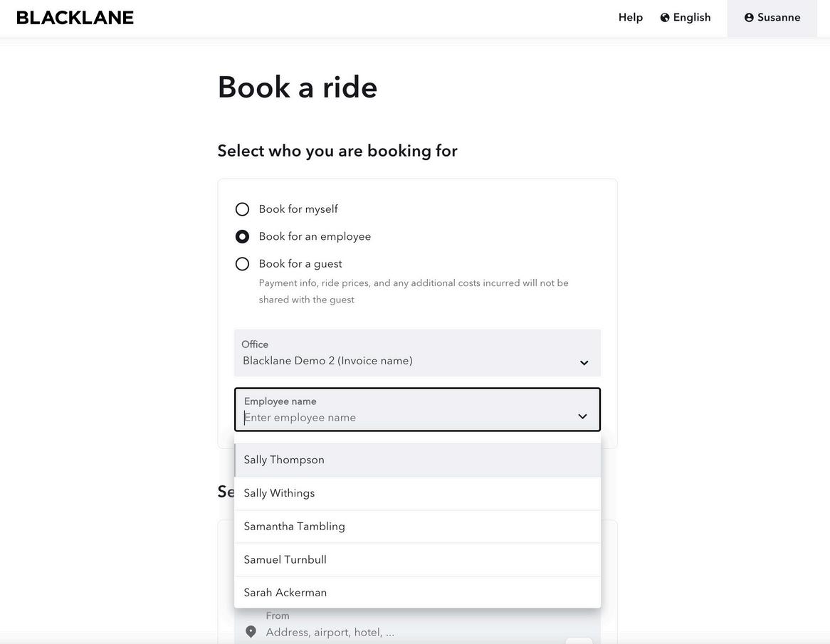Collapse the Employee name dropdown arrow
Image resolution: width=830 pixels, height=644 pixels.
point(582,416)
